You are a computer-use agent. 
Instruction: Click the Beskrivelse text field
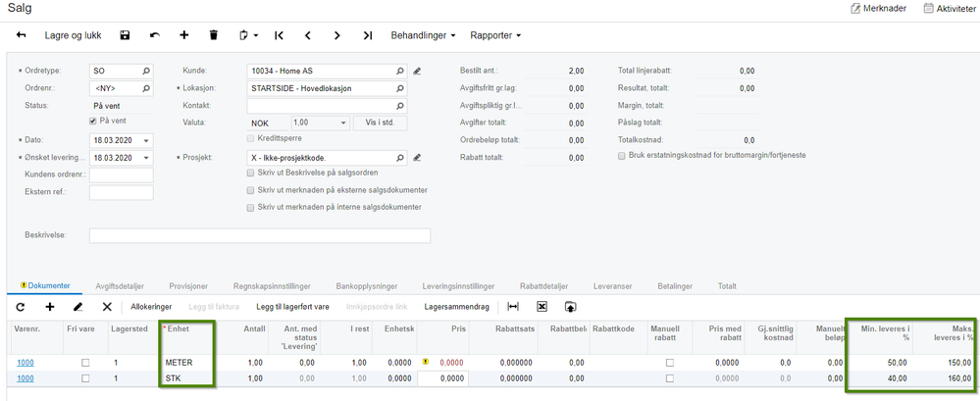tap(259, 235)
